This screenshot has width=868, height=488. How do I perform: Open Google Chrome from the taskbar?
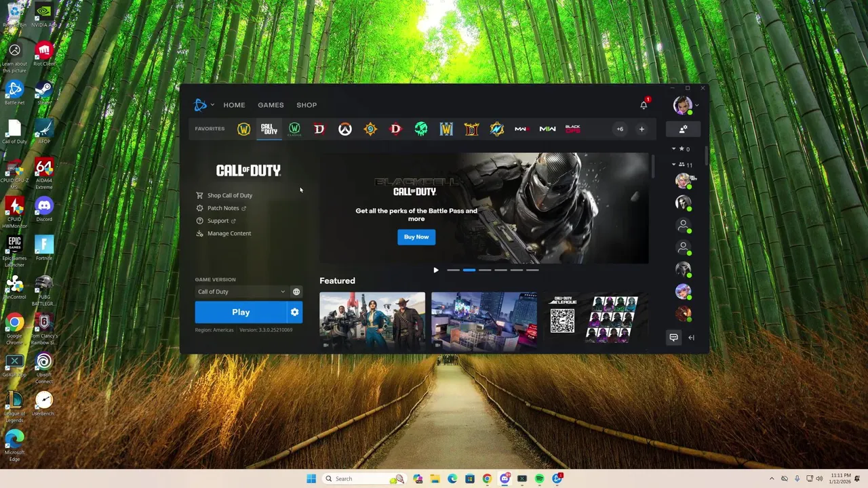[487, 479]
